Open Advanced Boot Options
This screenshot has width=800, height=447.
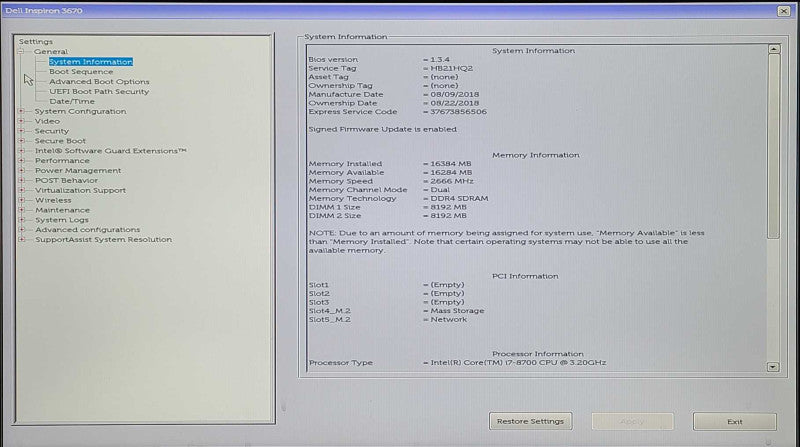point(99,82)
